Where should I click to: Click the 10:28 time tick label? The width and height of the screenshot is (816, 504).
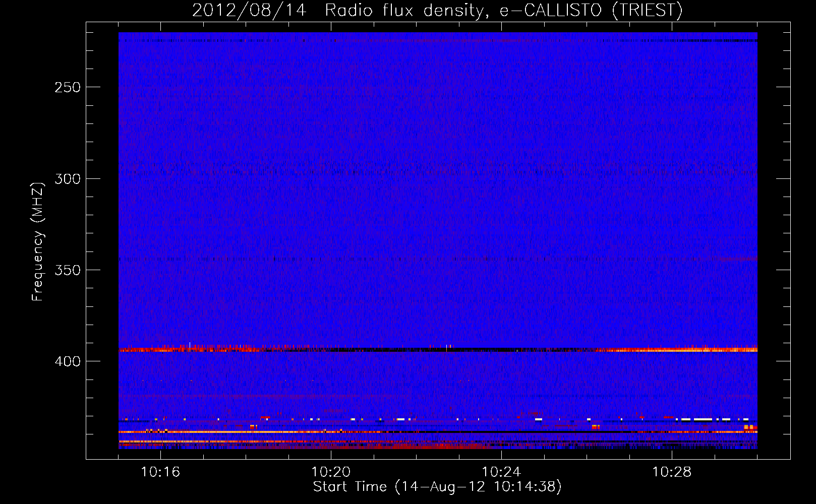(672, 472)
